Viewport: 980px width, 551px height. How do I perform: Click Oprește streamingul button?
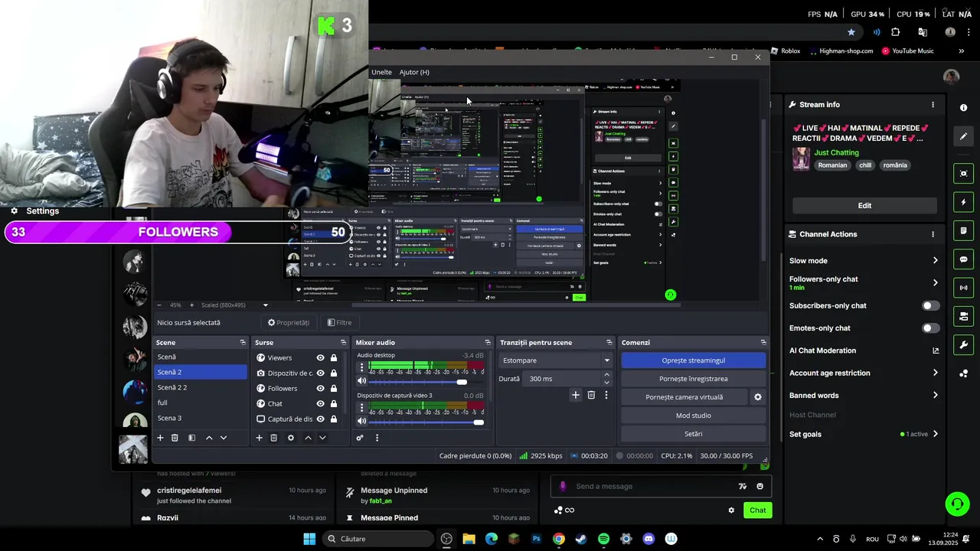tap(693, 360)
